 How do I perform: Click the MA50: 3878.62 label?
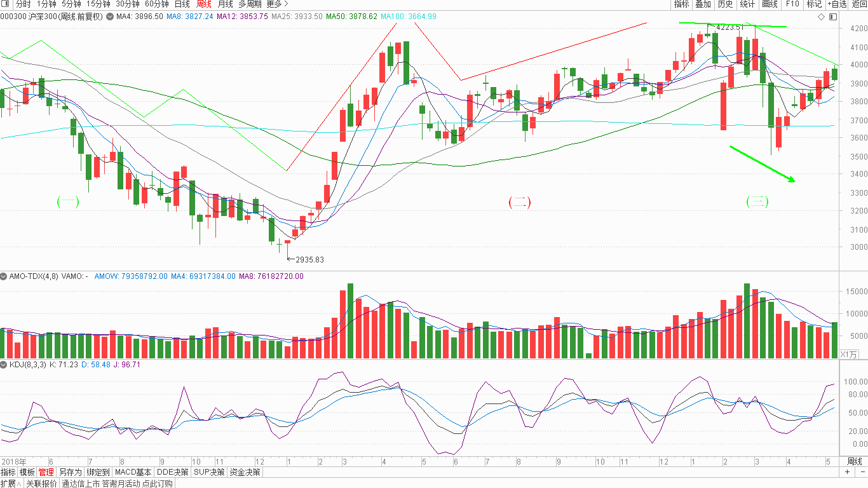coord(352,17)
